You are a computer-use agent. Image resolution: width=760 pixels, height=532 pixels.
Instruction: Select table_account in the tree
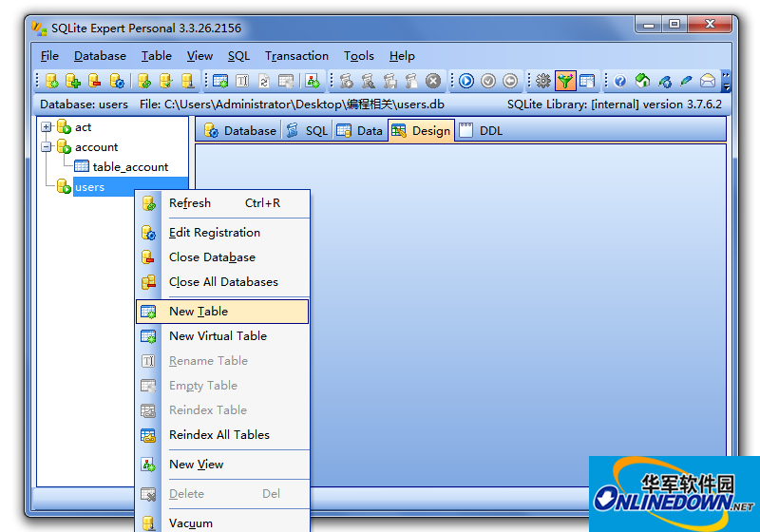(x=130, y=167)
